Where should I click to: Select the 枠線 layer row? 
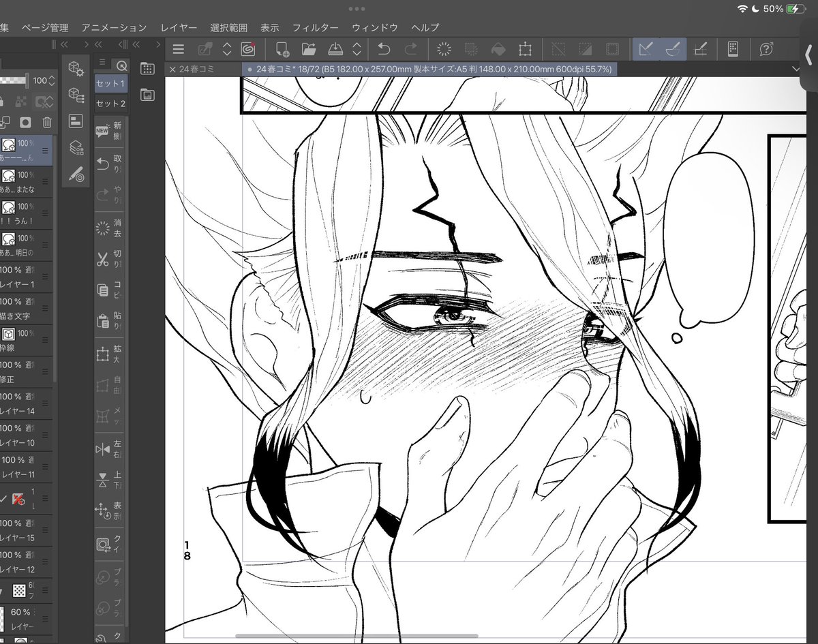point(27,341)
